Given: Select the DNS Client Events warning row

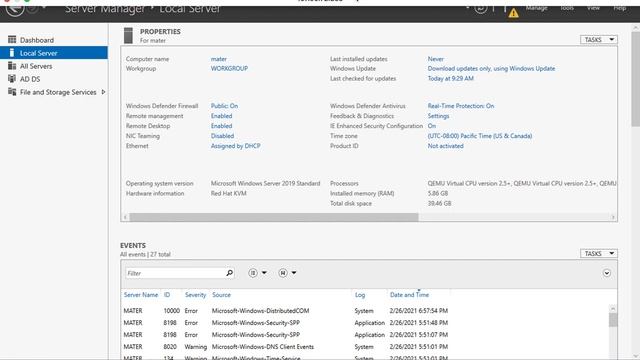Looking at the screenshot, I should (x=364, y=347).
